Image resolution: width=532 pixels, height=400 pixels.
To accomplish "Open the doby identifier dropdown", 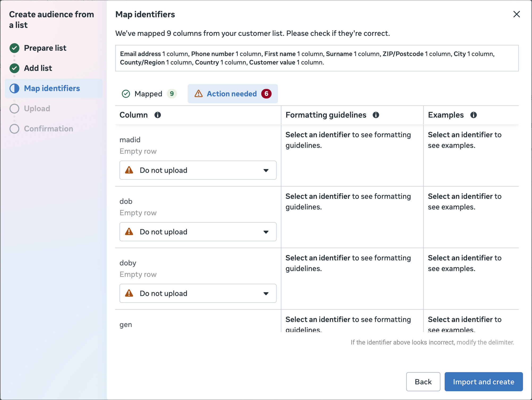I will 198,293.
